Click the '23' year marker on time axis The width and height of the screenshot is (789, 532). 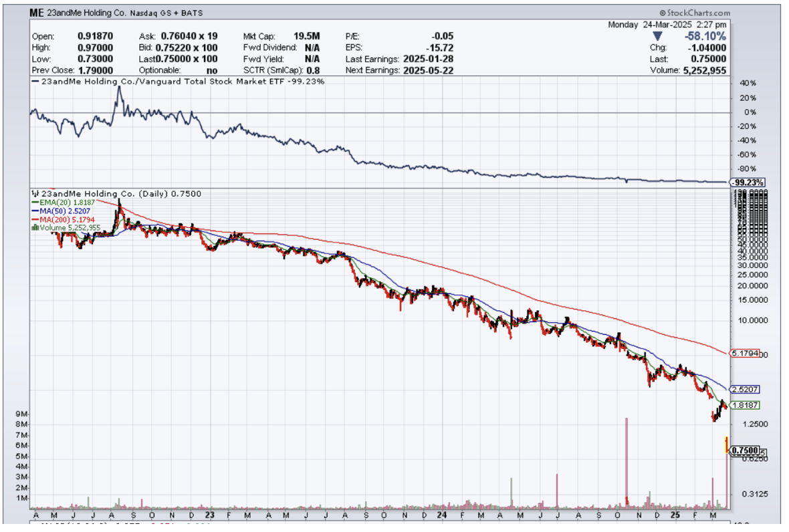coord(209,515)
